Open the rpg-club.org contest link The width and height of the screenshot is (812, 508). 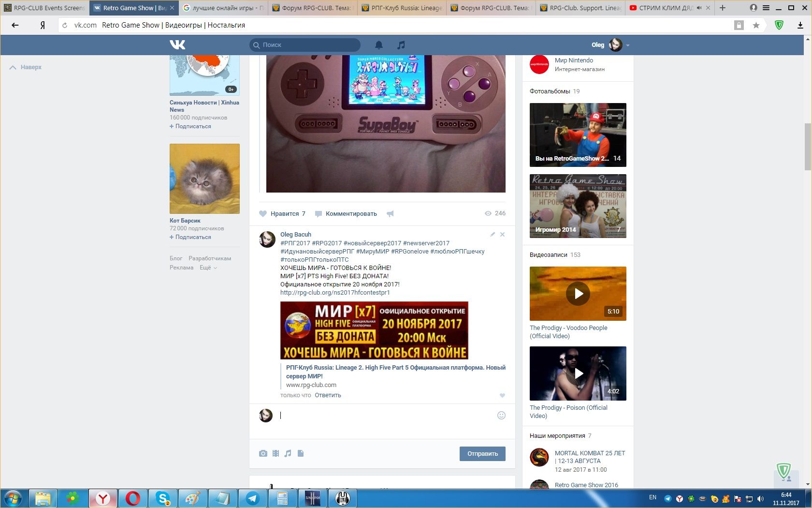(x=335, y=293)
